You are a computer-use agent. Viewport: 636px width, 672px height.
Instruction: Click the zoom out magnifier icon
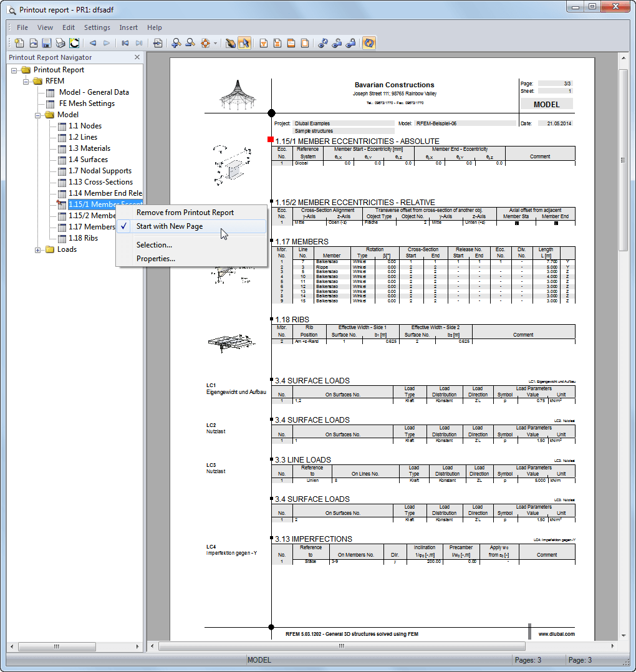[190, 43]
